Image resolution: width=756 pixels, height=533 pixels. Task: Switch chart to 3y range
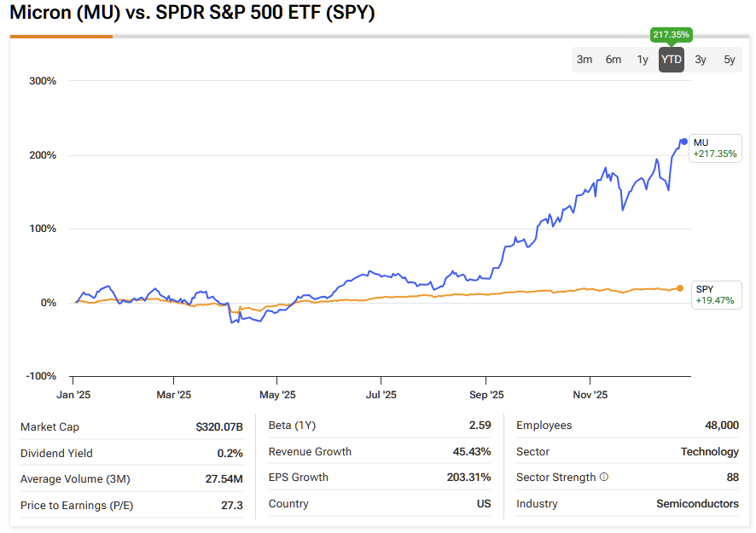701,60
